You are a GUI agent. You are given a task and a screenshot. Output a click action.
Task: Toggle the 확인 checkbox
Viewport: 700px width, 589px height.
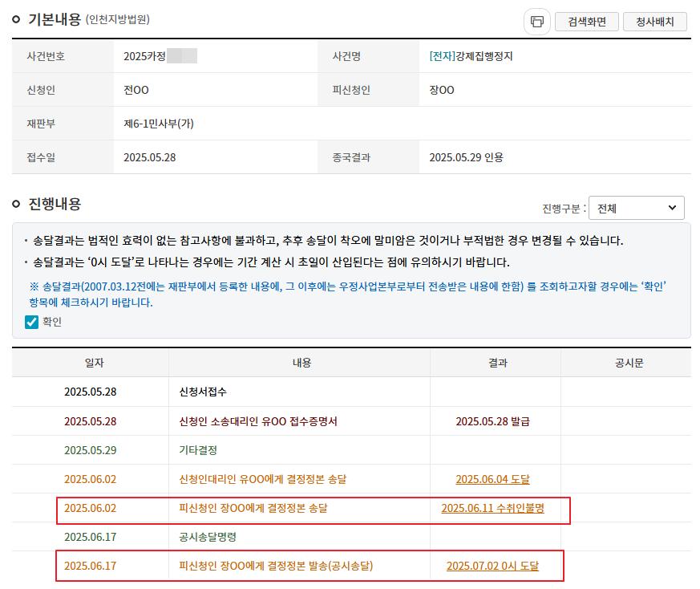32,322
